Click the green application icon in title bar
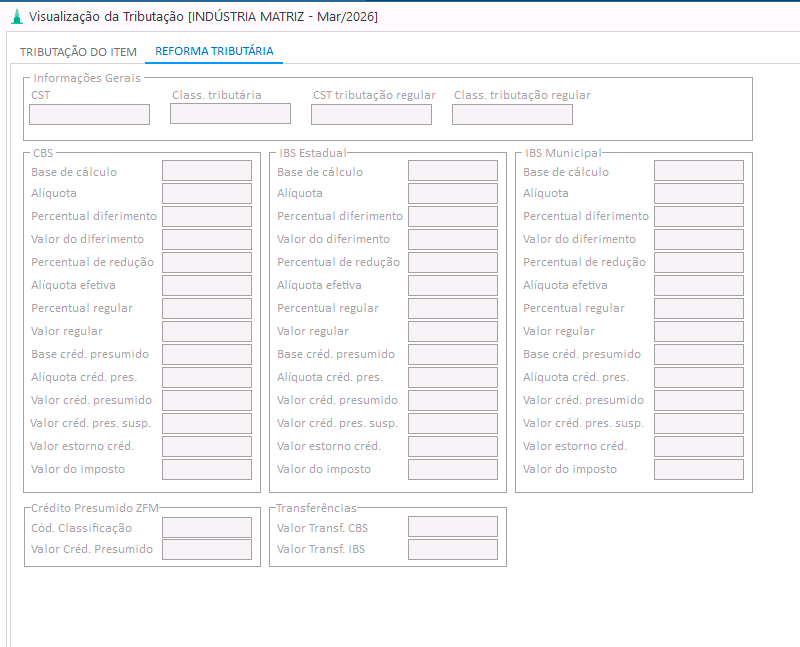800x647 pixels. pos(17,17)
